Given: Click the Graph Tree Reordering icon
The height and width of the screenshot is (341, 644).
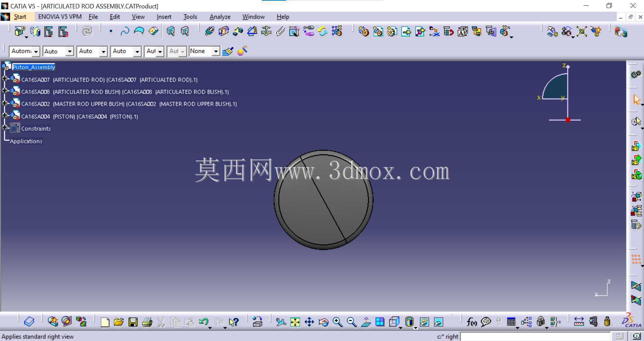Looking at the screenshot, I should pyautogui.click(x=448, y=32).
